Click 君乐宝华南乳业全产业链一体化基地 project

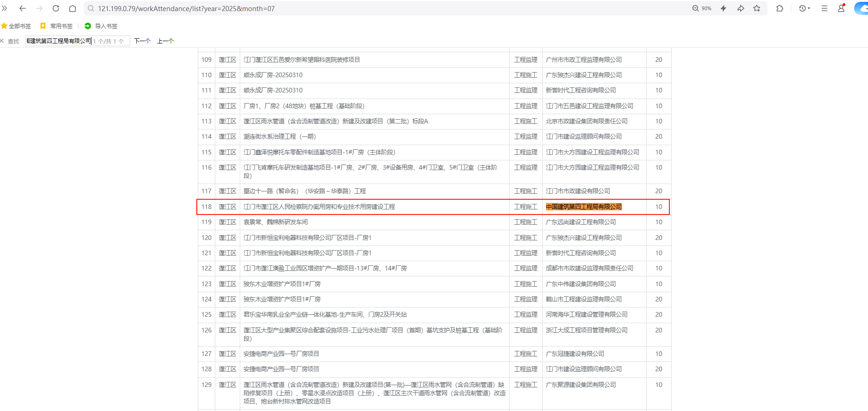coord(325,314)
